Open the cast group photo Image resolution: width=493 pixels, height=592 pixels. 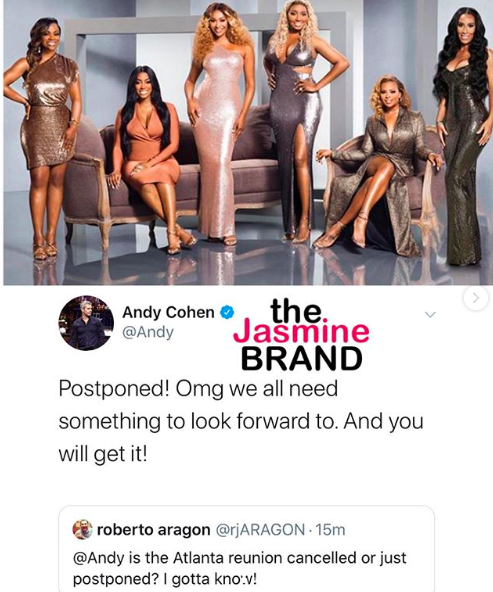tap(246, 142)
